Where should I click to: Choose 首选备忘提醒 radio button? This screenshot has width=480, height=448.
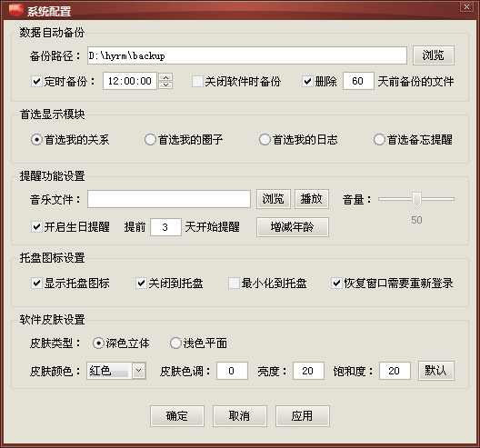pos(379,140)
